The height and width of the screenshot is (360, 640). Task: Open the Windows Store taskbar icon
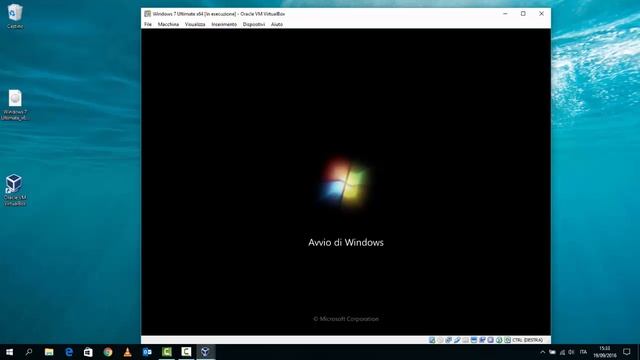coord(88,352)
